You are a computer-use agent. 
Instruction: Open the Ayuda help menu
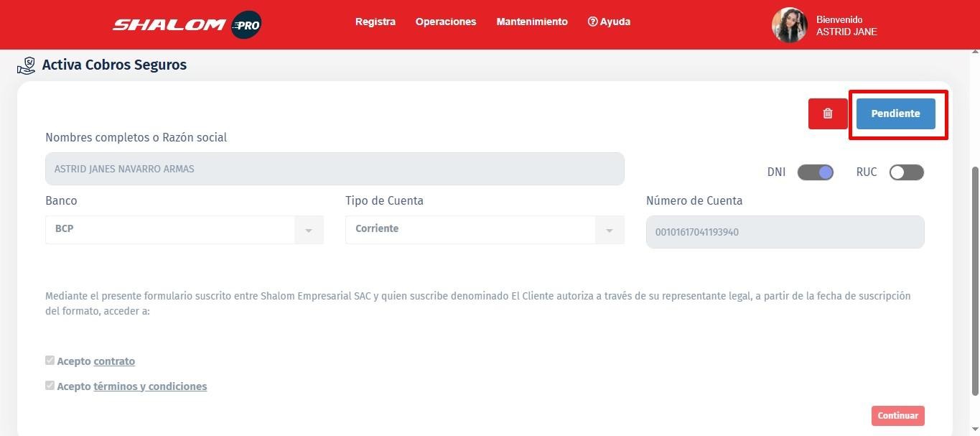point(609,22)
